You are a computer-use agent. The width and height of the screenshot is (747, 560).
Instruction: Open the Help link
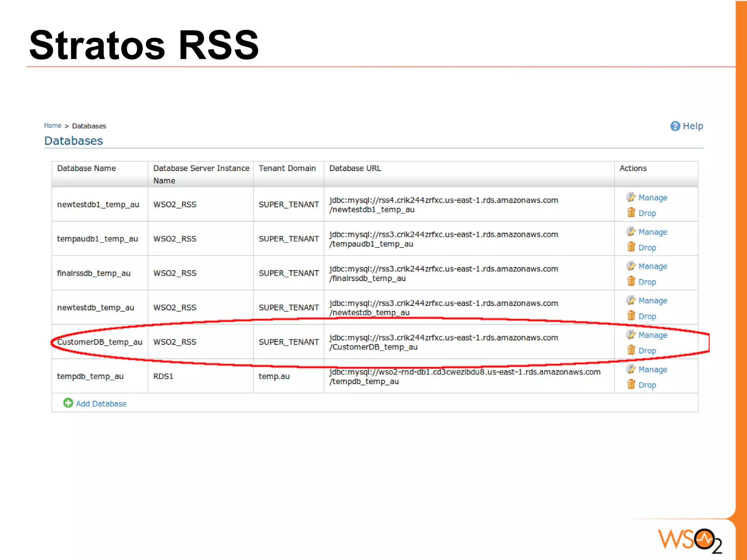point(693,126)
